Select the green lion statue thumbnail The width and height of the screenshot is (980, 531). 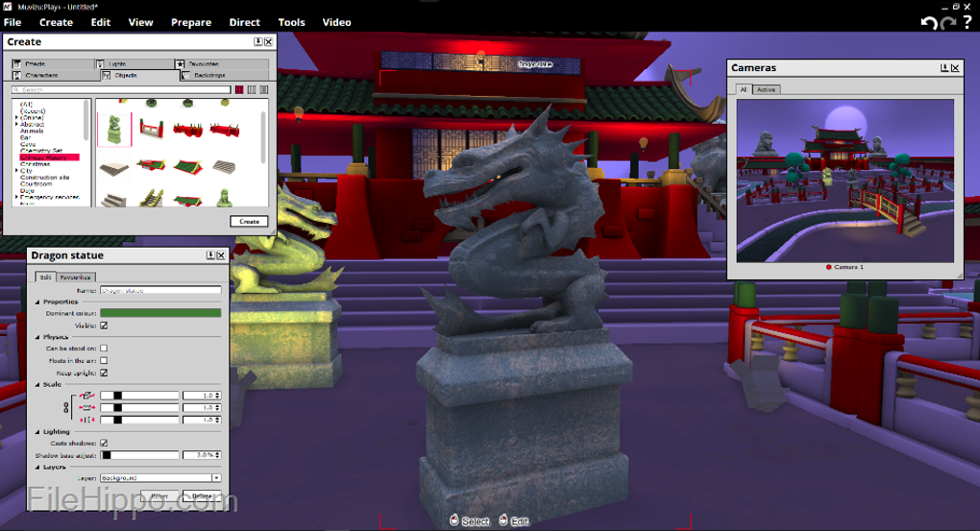225,198
